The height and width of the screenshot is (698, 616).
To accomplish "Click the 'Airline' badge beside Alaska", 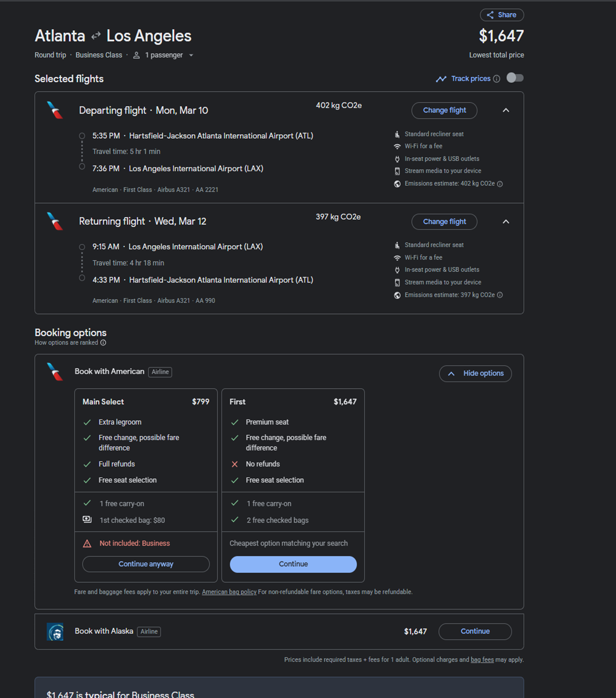I will coord(149,632).
